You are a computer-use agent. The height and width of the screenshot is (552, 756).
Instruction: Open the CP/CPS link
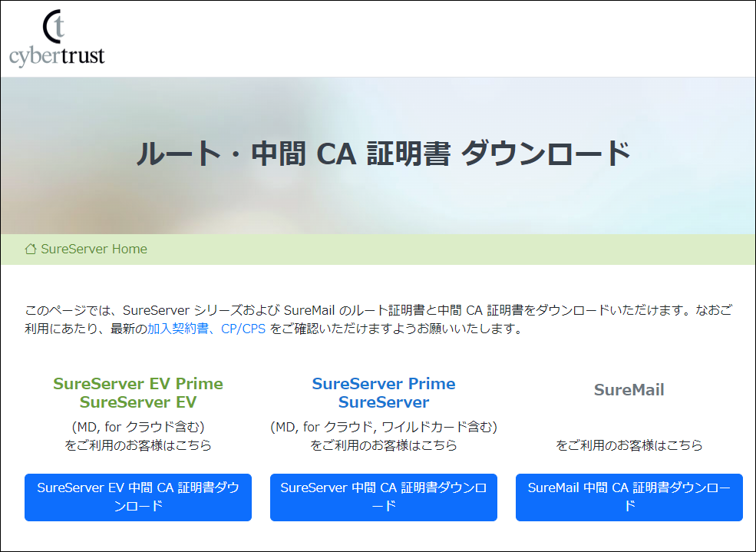click(x=243, y=329)
